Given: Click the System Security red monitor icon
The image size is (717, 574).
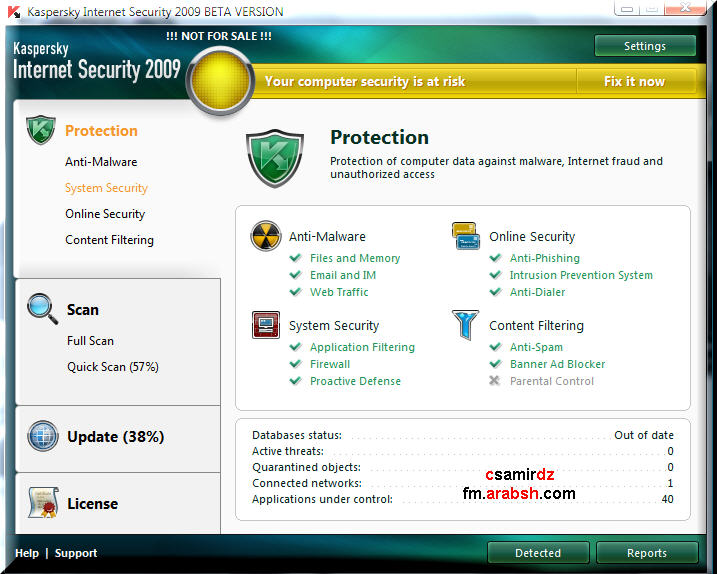Looking at the screenshot, I should coord(266,325).
